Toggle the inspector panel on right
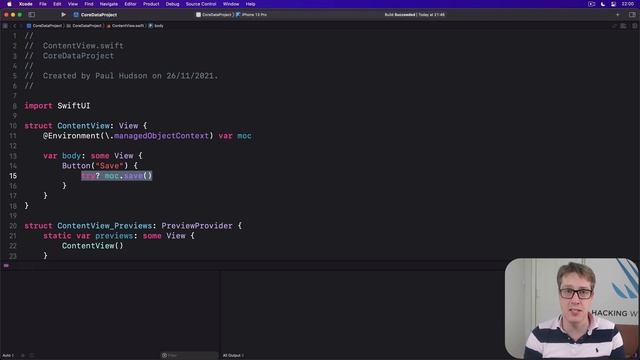 (632, 15)
